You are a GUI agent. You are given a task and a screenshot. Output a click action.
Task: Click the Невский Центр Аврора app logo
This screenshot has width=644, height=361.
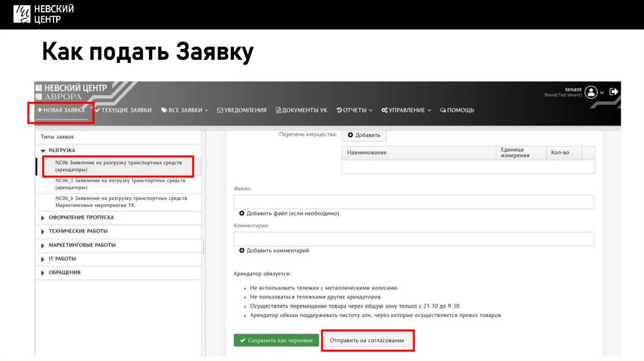[x=71, y=92]
